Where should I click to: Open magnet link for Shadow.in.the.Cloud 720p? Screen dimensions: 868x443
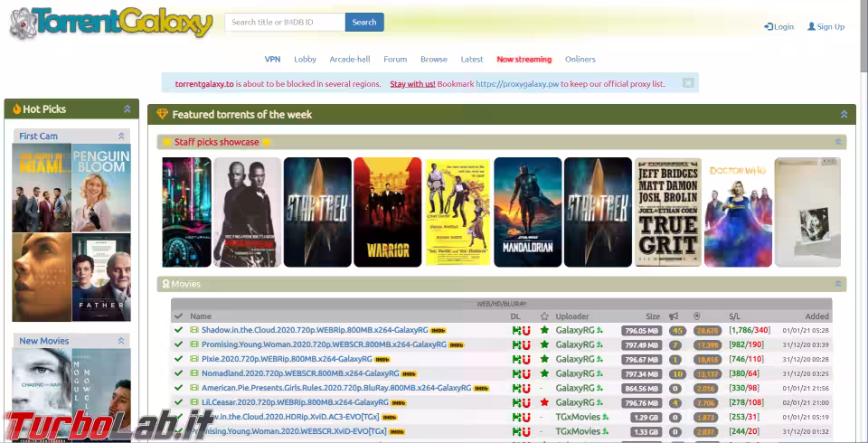[526, 330]
